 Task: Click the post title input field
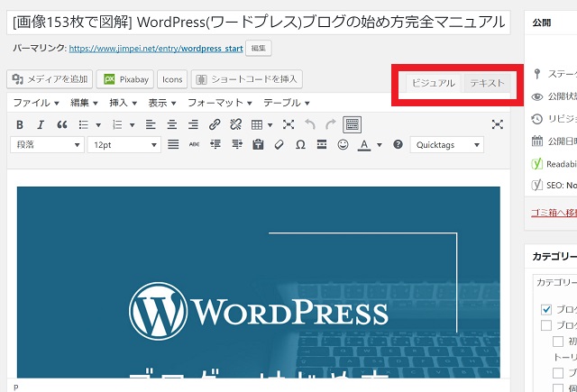tap(259, 23)
